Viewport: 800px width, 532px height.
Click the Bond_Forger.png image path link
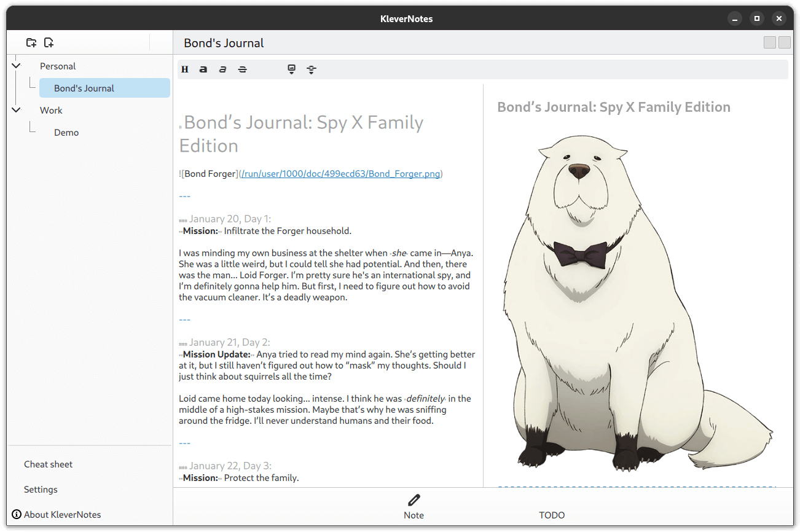coord(341,174)
